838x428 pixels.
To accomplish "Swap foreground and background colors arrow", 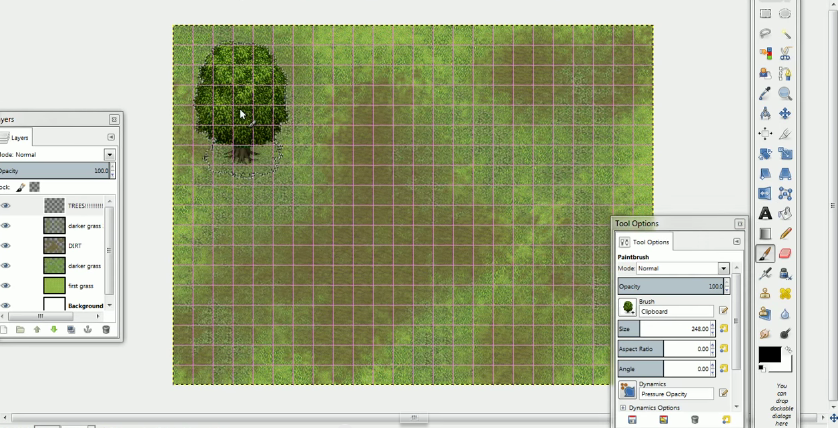I will (x=788, y=350).
